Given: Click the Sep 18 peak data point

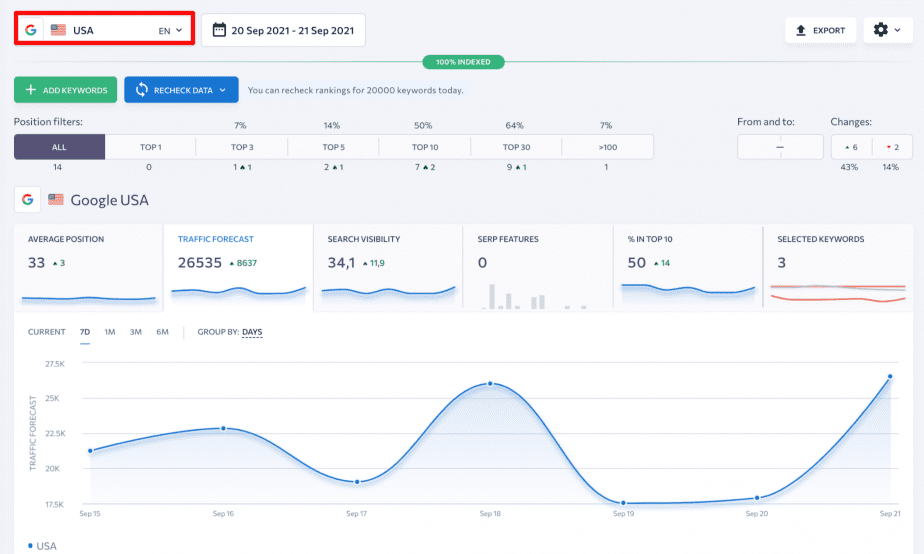Looking at the screenshot, I should click(x=490, y=384).
